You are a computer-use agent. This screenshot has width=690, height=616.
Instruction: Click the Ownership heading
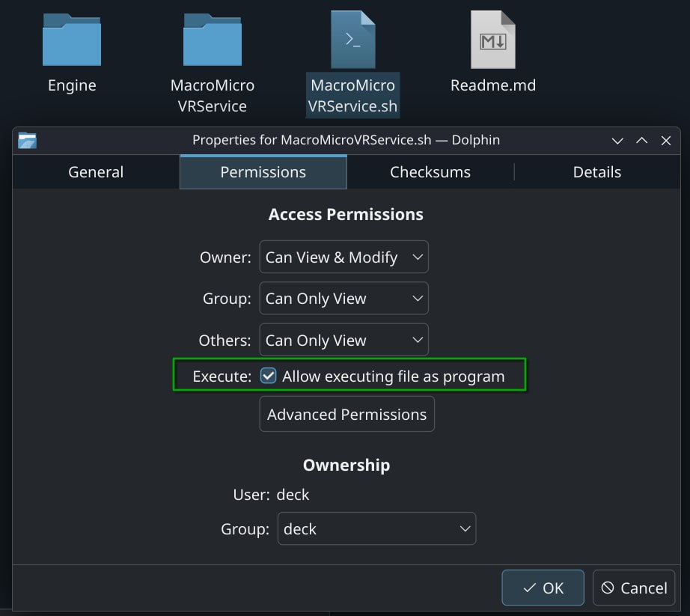[x=346, y=465]
